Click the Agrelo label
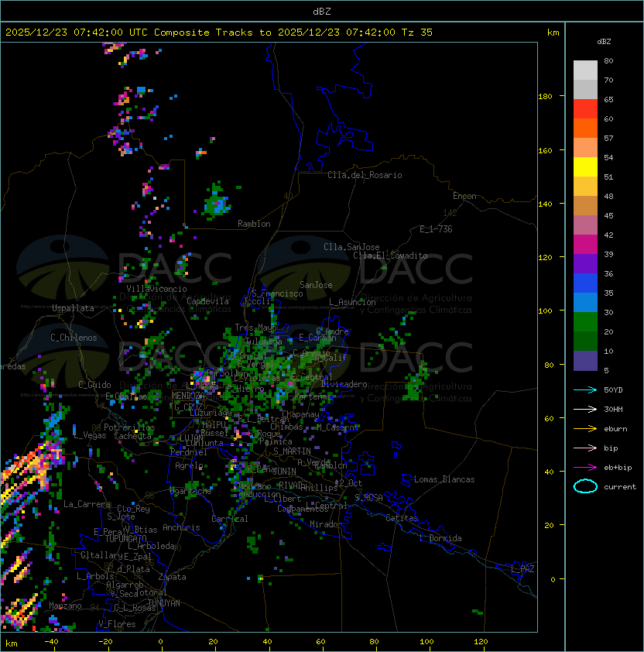This screenshot has width=644, height=652. (x=189, y=465)
